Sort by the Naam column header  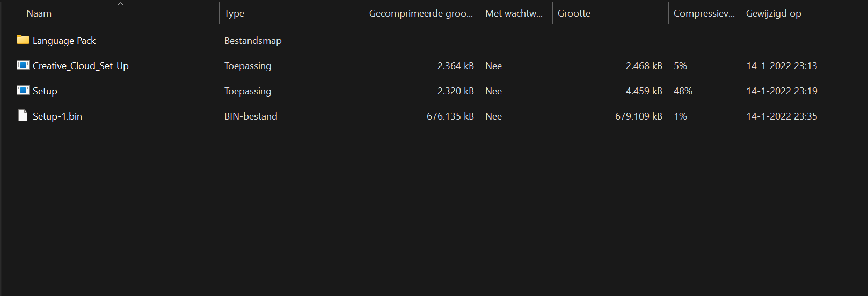click(x=39, y=13)
